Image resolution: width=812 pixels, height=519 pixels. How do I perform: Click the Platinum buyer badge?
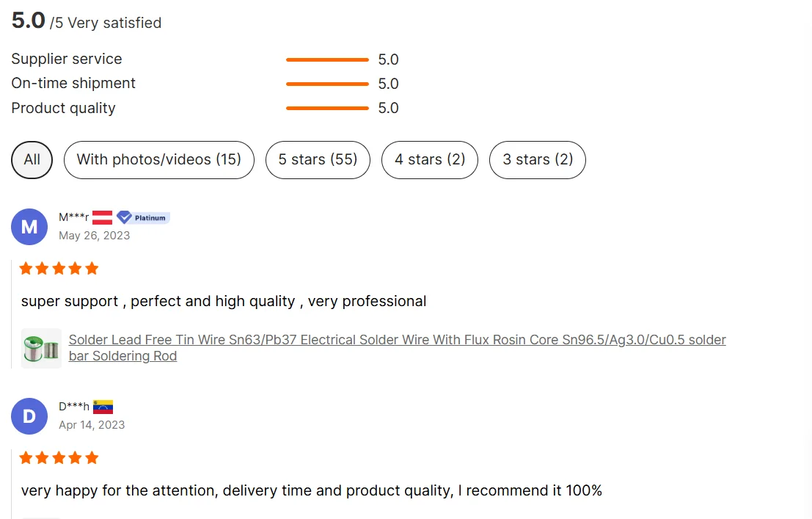144,217
